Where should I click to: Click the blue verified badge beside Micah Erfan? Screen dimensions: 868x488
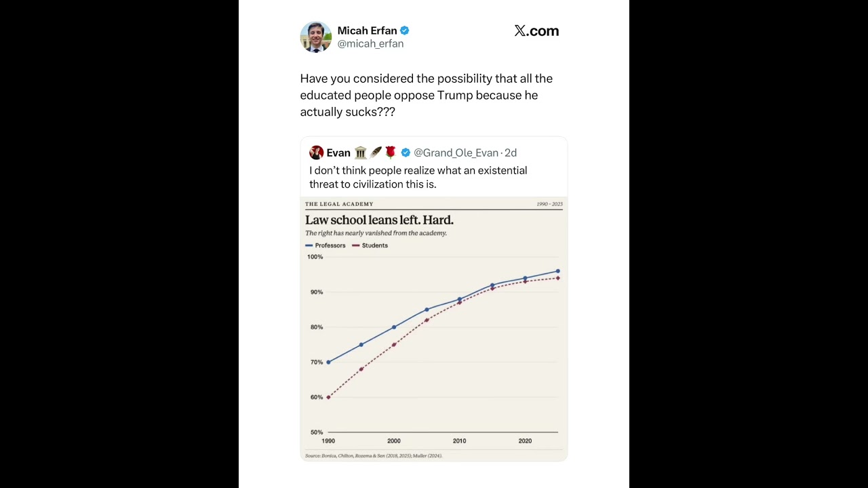(x=405, y=30)
